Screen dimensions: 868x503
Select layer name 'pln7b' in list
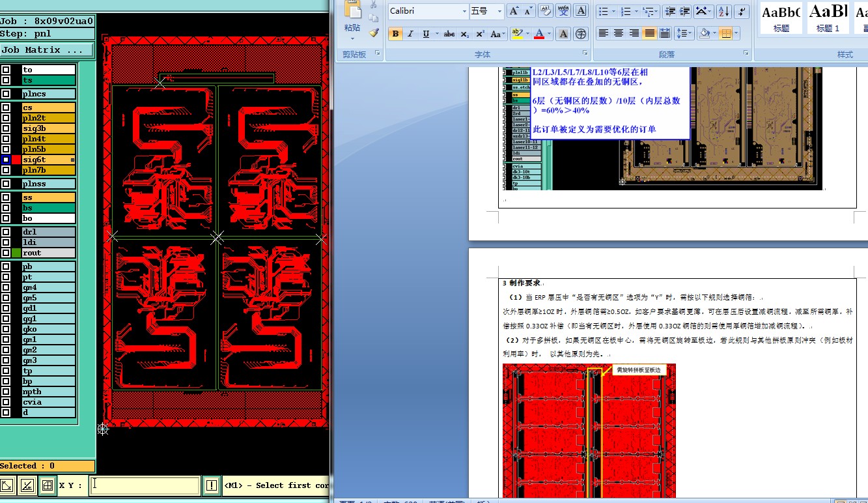[48, 170]
